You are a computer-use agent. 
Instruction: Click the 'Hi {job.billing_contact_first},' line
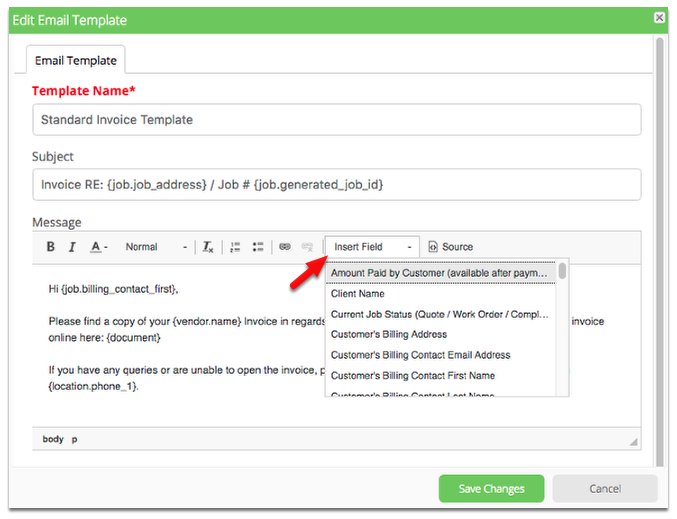coord(114,289)
